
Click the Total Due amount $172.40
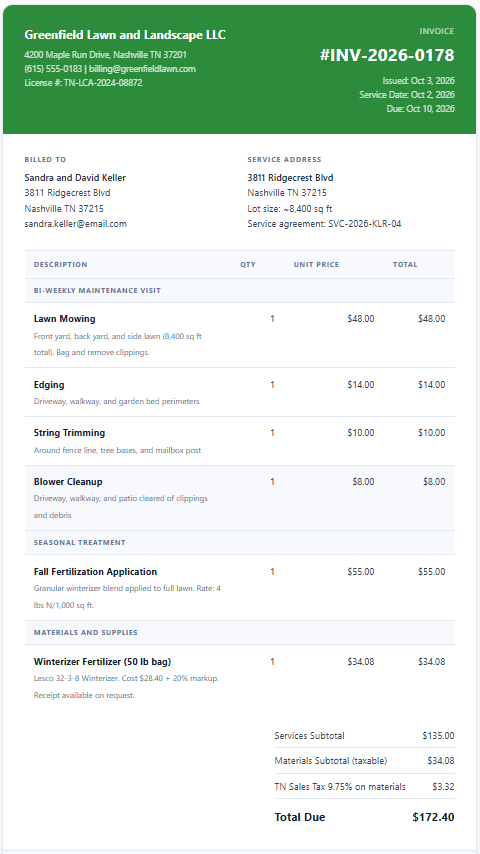coord(433,818)
